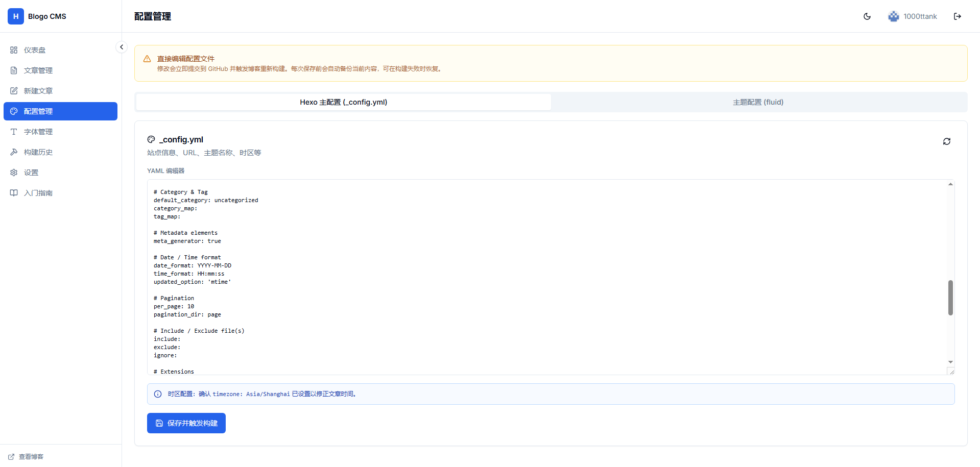Reload _config.yml with the refresh icon

946,141
